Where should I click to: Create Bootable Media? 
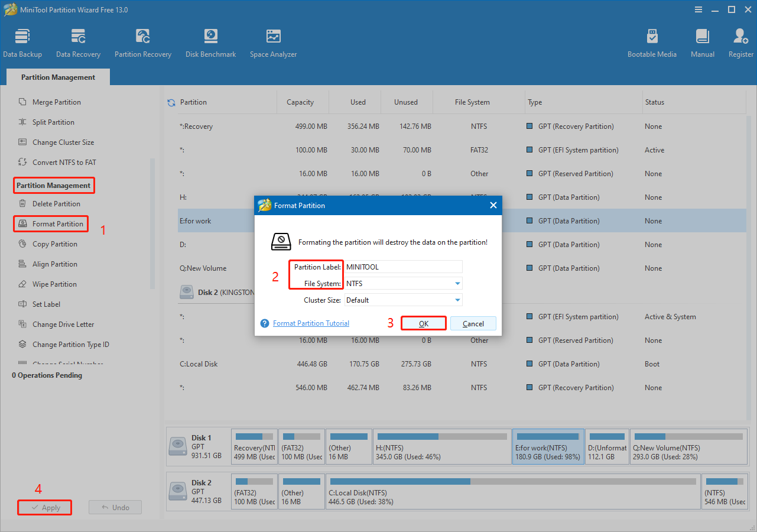point(652,41)
